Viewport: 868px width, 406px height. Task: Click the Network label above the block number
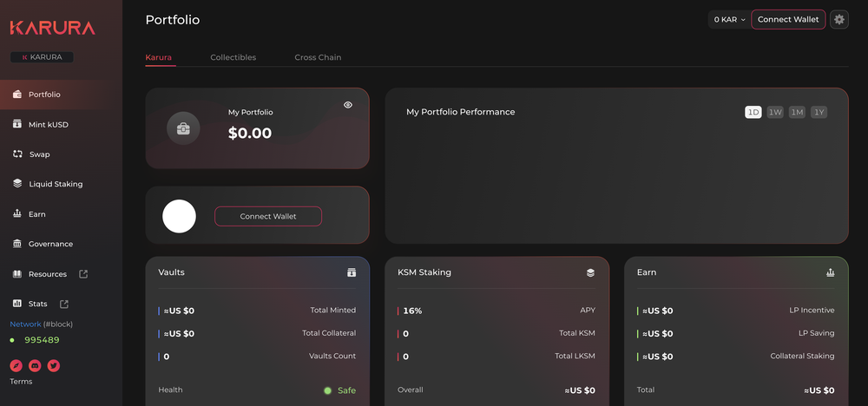25,324
